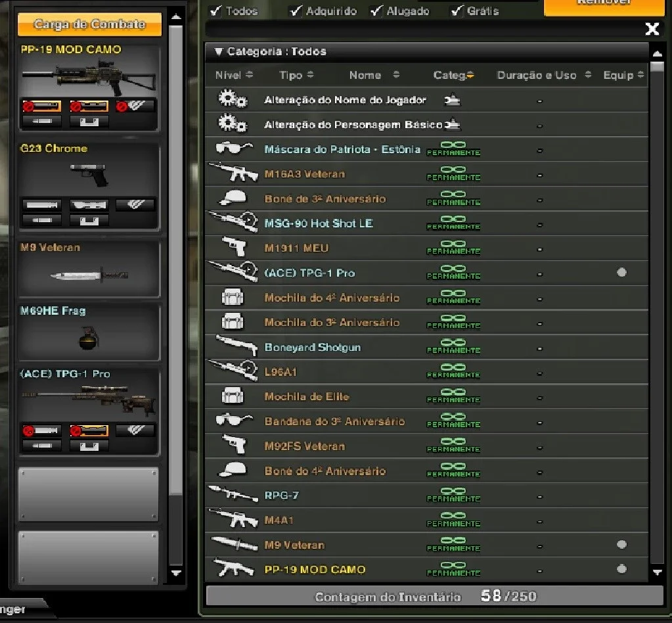The height and width of the screenshot is (623, 672).
Task: Open the Carga de Combate tab
Action: 89,24
